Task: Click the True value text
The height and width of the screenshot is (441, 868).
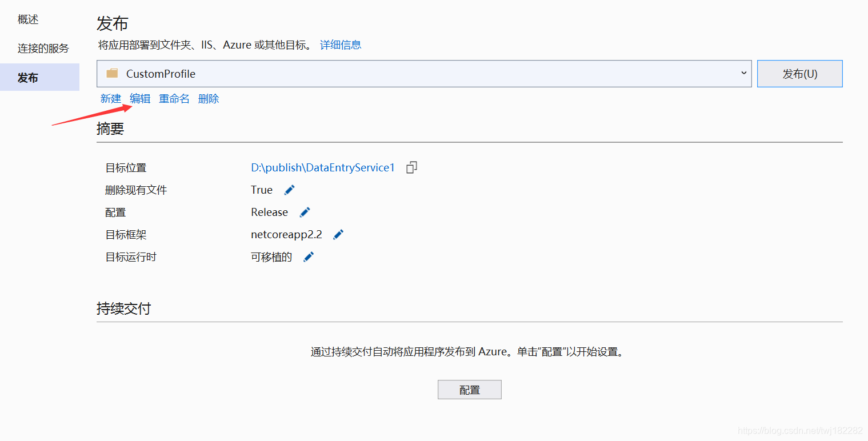Action: [x=262, y=190]
